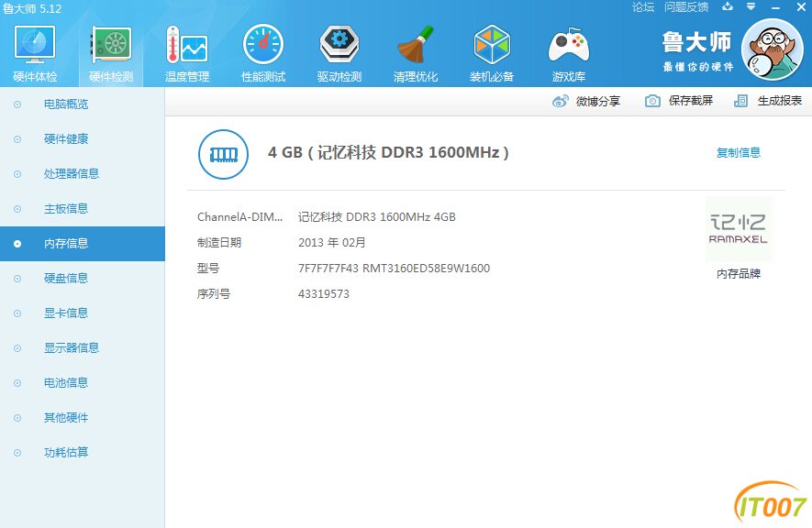
Task: Click the camera save-screenshot icon
Action: tap(652, 101)
